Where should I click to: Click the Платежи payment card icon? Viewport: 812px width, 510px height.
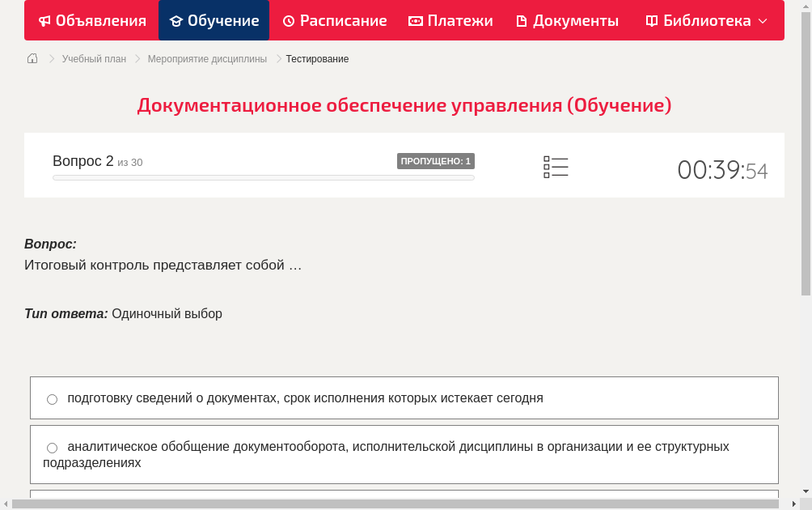(415, 20)
